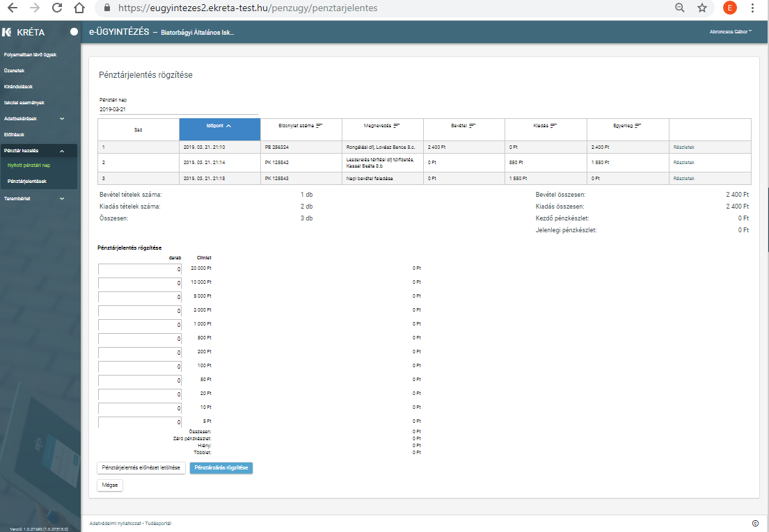Toggle sort arrow on Időpont column
The image size is (769, 532).
[x=228, y=126]
